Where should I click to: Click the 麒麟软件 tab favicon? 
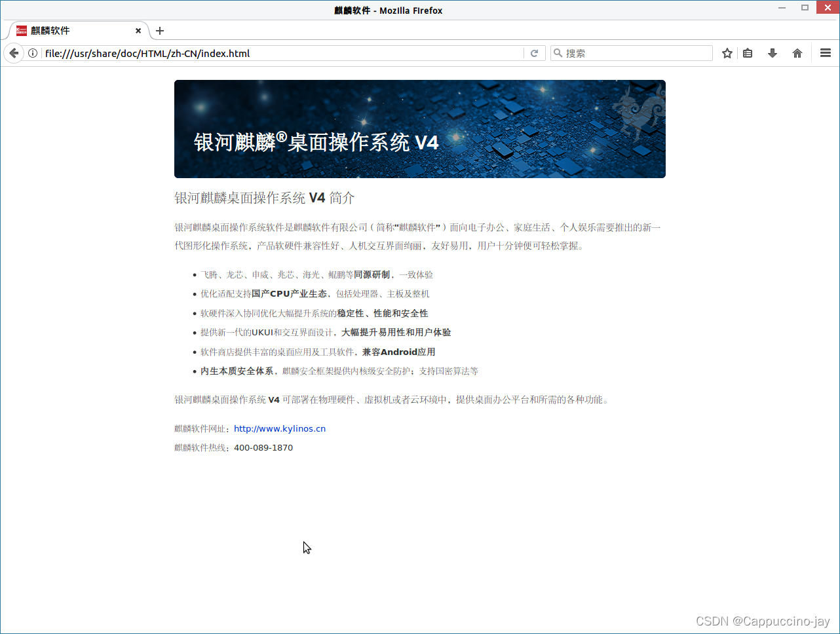[x=22, y=31]
